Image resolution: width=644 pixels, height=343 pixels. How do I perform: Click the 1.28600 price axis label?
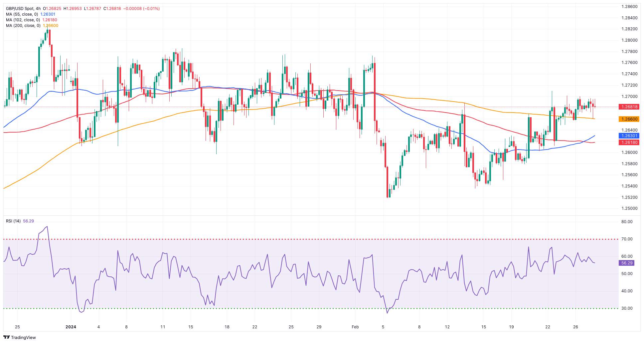[629, 7]
